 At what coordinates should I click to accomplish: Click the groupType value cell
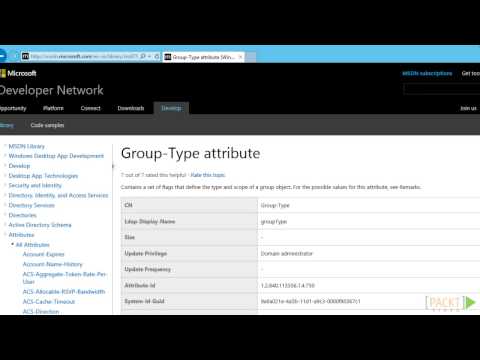point(274,222)
